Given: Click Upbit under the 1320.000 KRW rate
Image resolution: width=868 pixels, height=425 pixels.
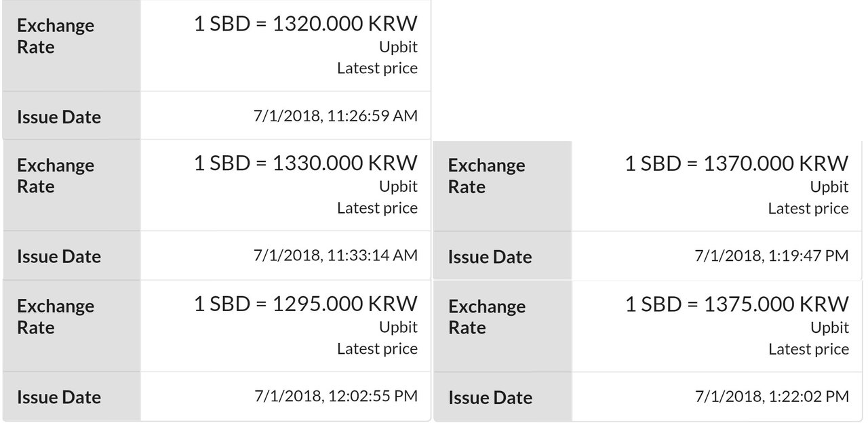Looking at the screenshot, I should 398,47.
